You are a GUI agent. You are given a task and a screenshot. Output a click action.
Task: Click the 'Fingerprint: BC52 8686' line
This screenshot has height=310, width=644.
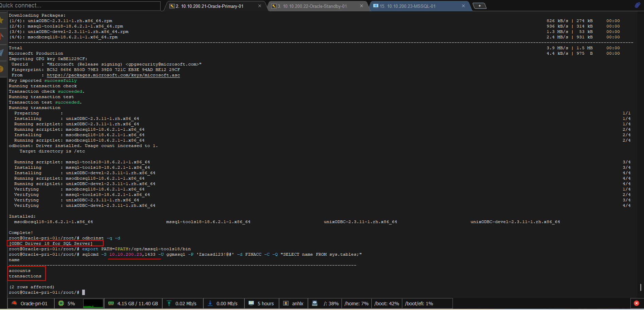pos(96,70)
